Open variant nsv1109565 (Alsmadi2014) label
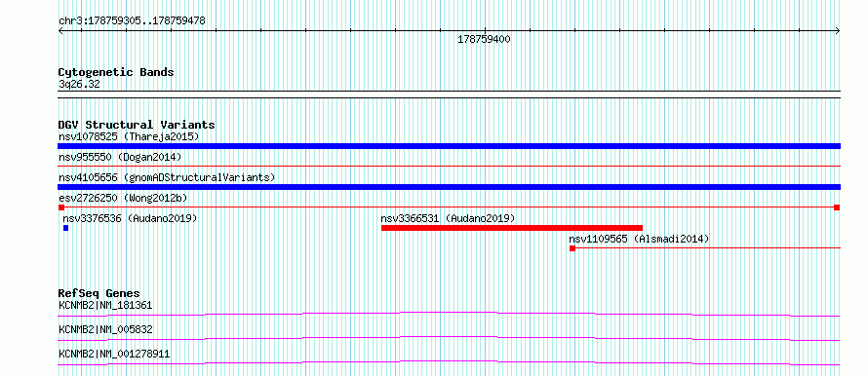Screen dimensions: 868x376 pyautogui.click(x=639, y=239)
